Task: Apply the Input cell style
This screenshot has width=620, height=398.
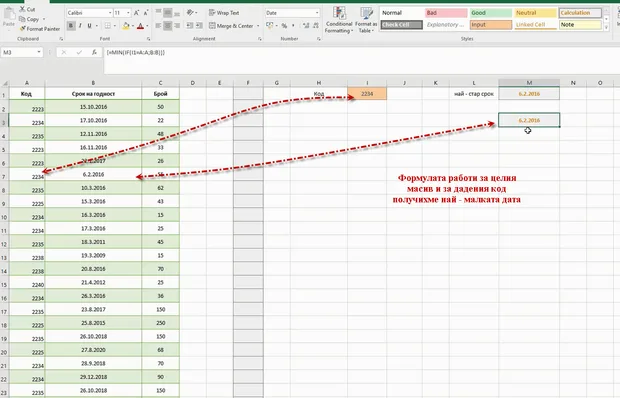Action: pos(491,25)
